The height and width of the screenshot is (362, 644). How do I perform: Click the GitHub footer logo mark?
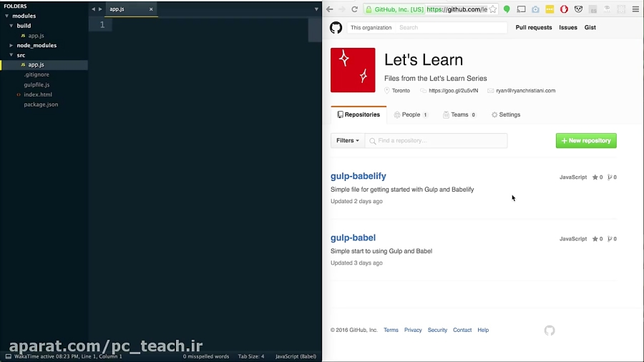[550, 331]
